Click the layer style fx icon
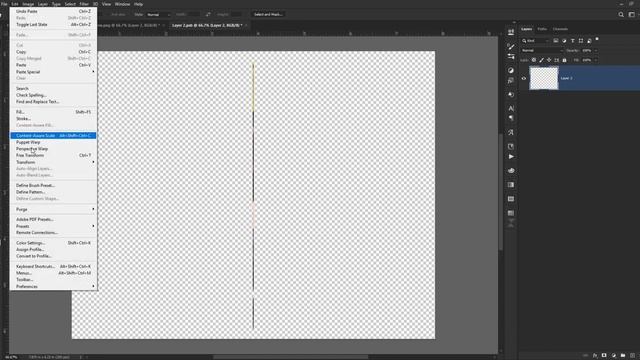Viewport: 640px width, 360px height. (x=595, y=356)
